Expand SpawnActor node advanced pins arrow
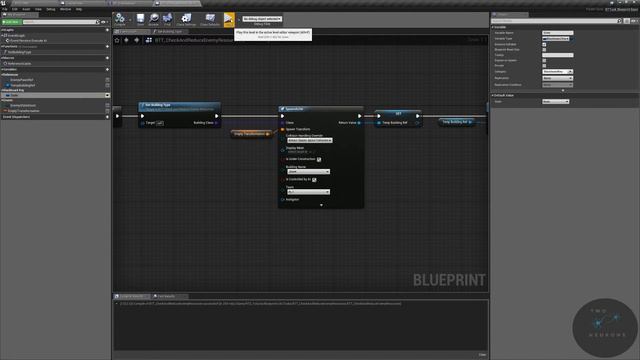The height and width of the screenshot is (360, 640). coord(321,205)
